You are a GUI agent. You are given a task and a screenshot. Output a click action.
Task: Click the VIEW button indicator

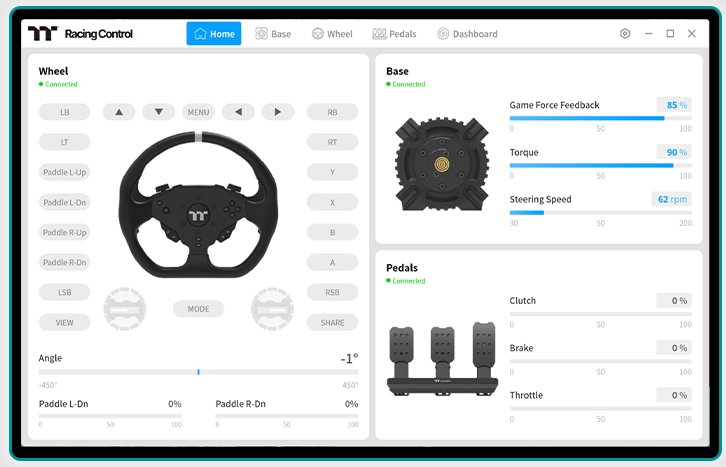(x=64, y=323)
